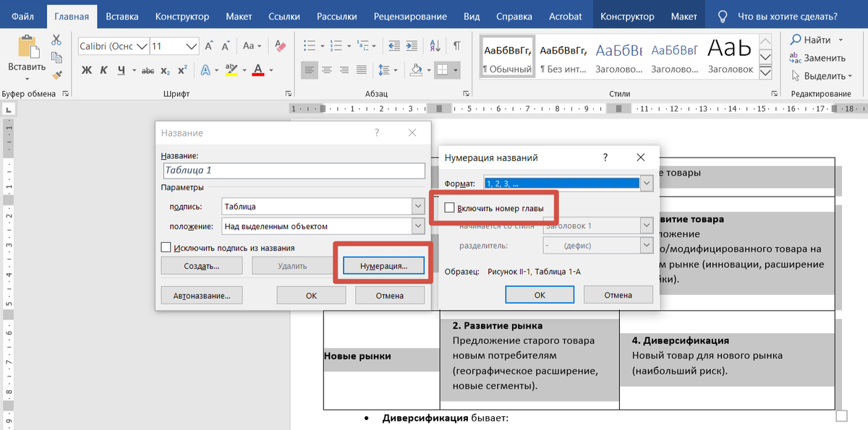Viewport: 868px width, 430px height.
Task: Decrease font size with the shrink button
Action: click(x=226, y=46)
